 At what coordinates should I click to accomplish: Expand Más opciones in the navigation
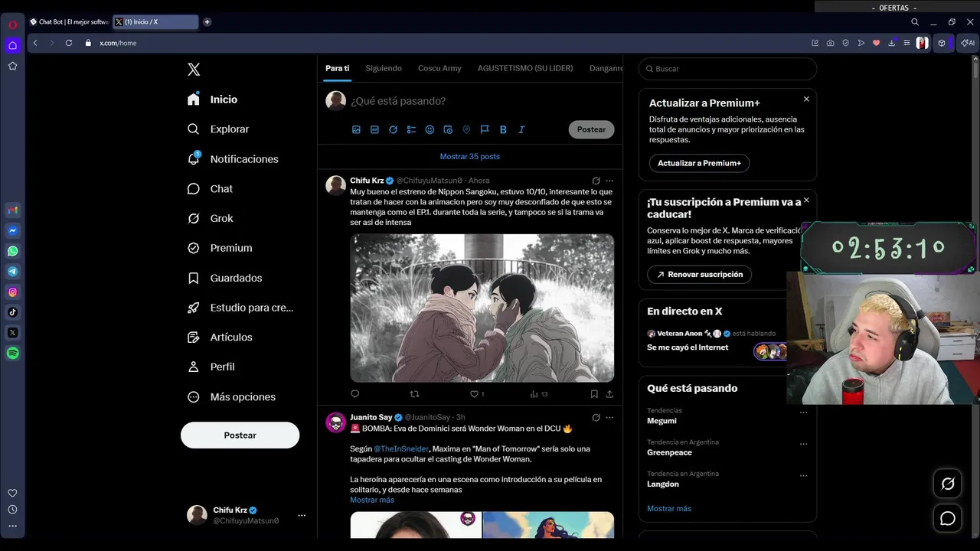point(232,396)
